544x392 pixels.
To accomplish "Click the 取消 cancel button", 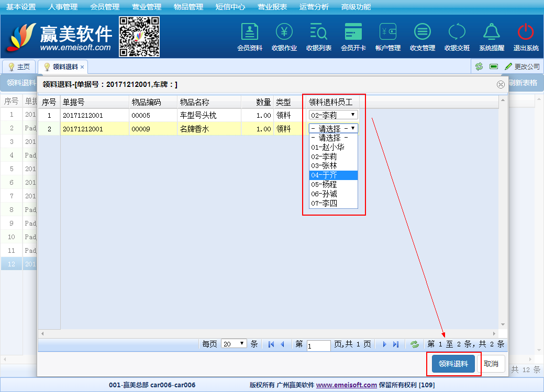I will pyautogui.click(x=491, y=364).
